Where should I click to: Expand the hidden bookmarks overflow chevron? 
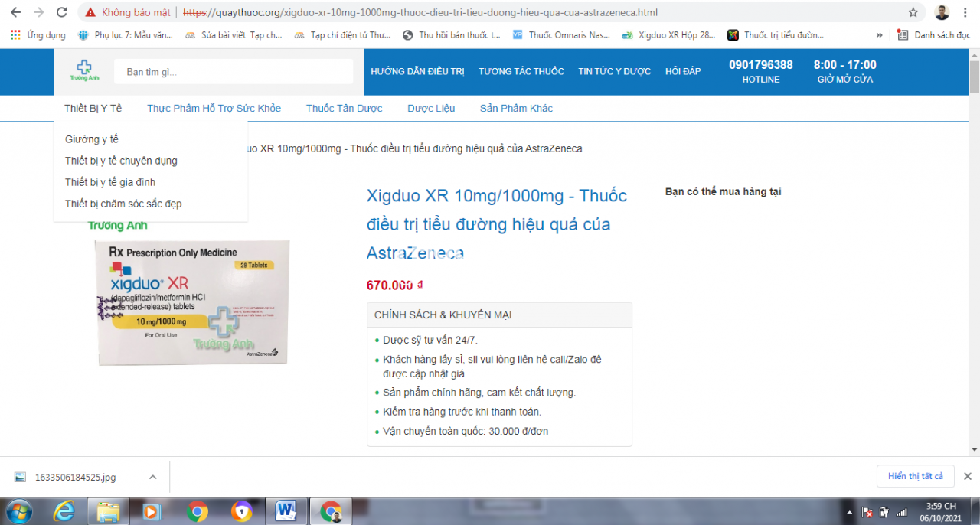point(879,34)
